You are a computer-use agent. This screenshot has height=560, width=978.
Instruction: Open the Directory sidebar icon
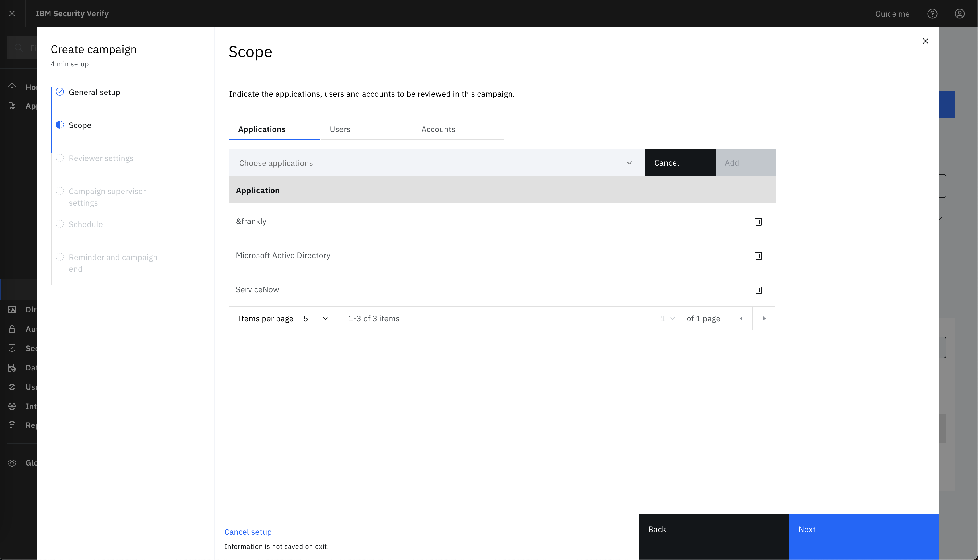tap(12, 310)
